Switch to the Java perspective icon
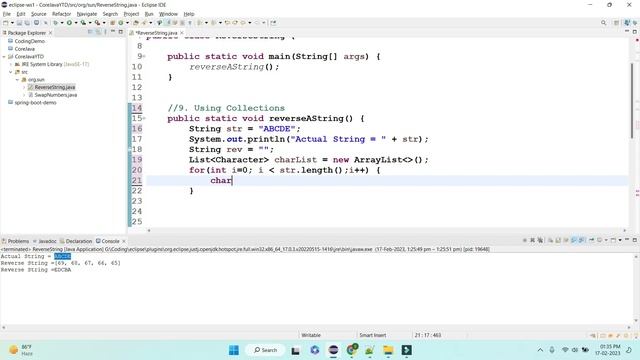 coord(627,23)
